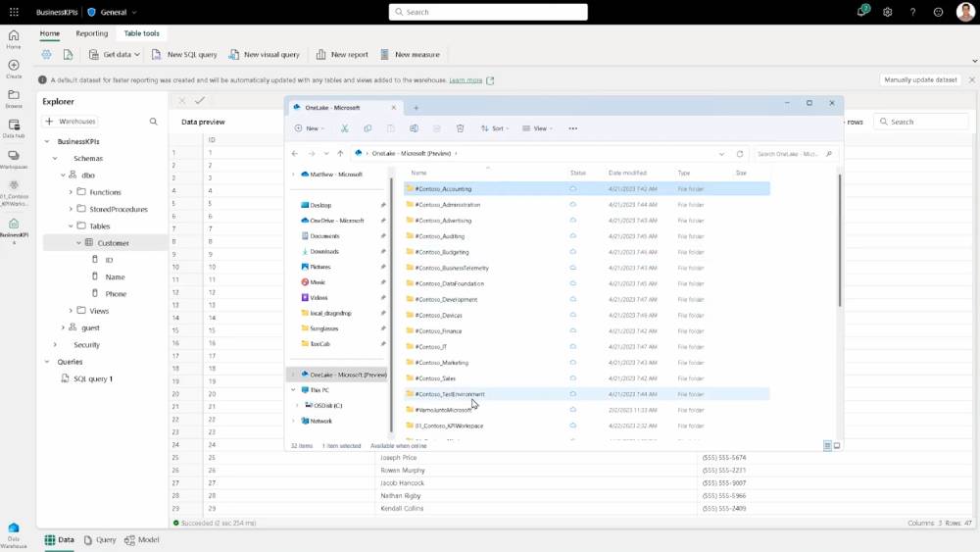Screen dimensions: 980x552
Task: Switch to the Reporting ribbon tab
Action: pyautogui.click(x=92, y=33)
